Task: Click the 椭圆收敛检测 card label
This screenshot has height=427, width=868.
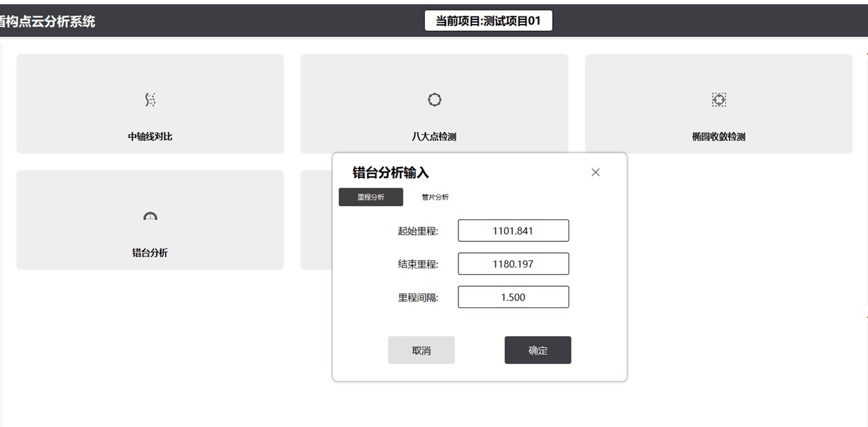Action: [719, 137]
